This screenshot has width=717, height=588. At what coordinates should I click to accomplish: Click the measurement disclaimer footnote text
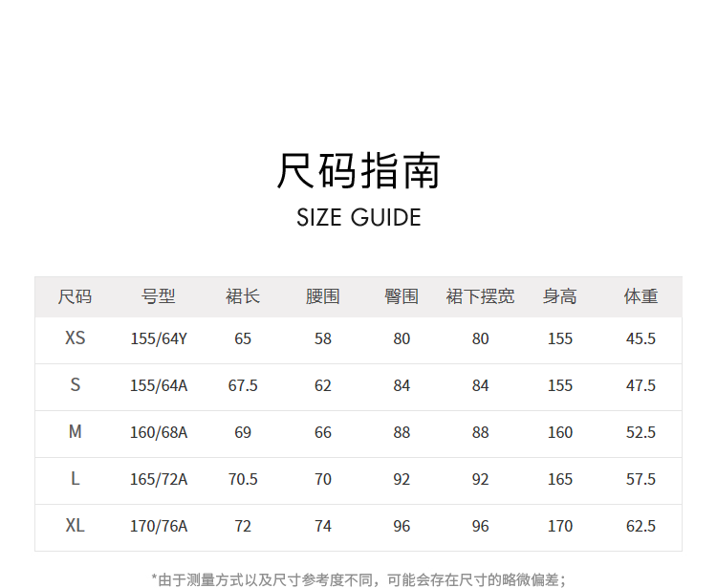358,578
